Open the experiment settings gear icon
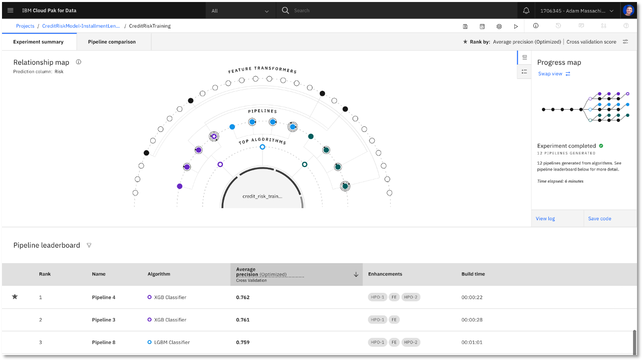The image size is (644, 362). pyautogui.click(x=499, y=26)
